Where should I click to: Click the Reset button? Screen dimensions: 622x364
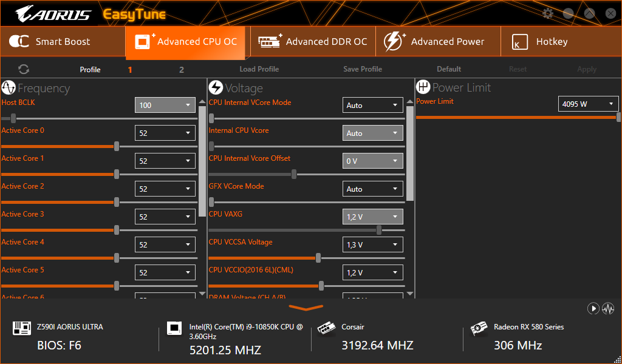click(x=518, y=69)
